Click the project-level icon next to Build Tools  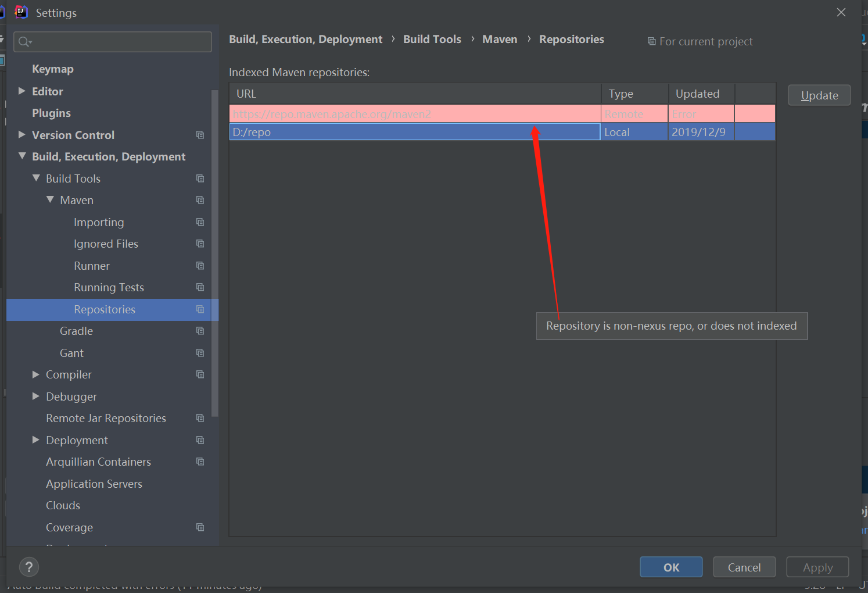click(200, 178)
